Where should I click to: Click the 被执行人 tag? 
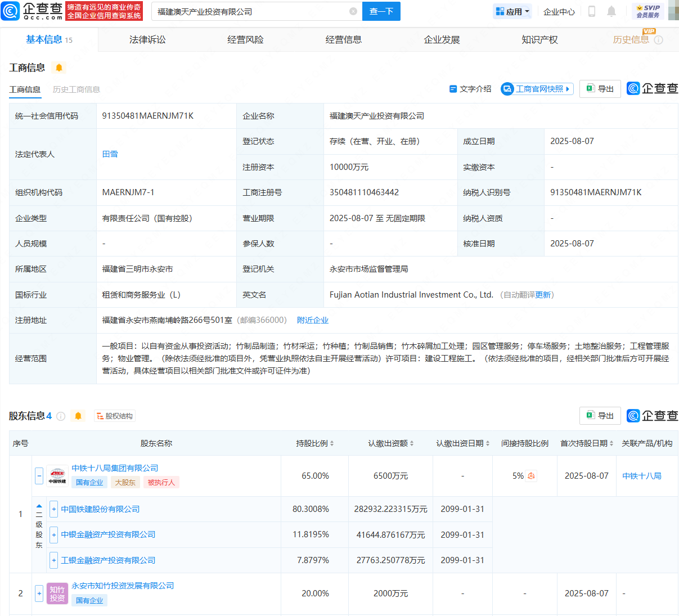(161, 483)
